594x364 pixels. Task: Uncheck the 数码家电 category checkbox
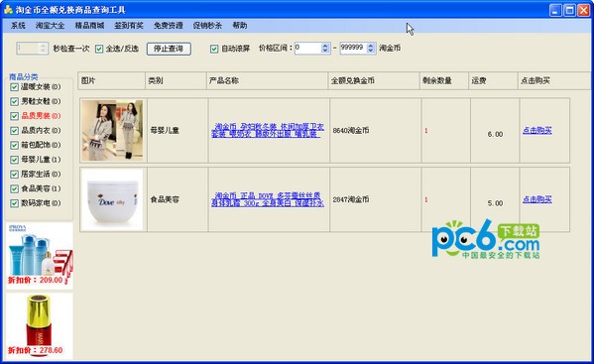[x=15, y=203]
